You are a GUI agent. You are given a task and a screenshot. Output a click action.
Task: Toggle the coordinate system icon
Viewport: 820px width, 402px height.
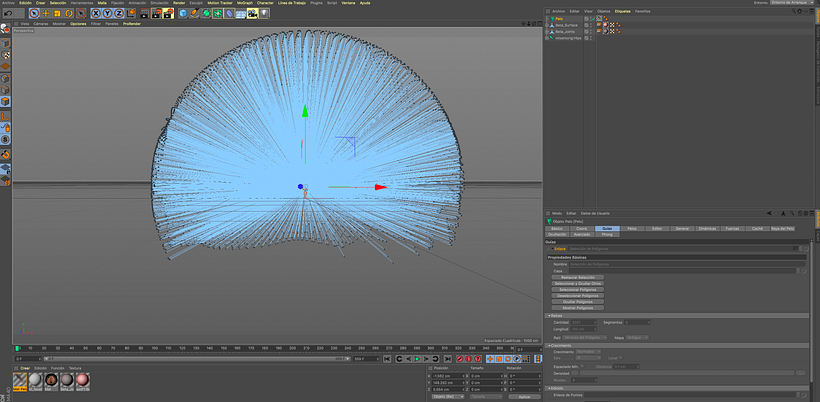131,13
